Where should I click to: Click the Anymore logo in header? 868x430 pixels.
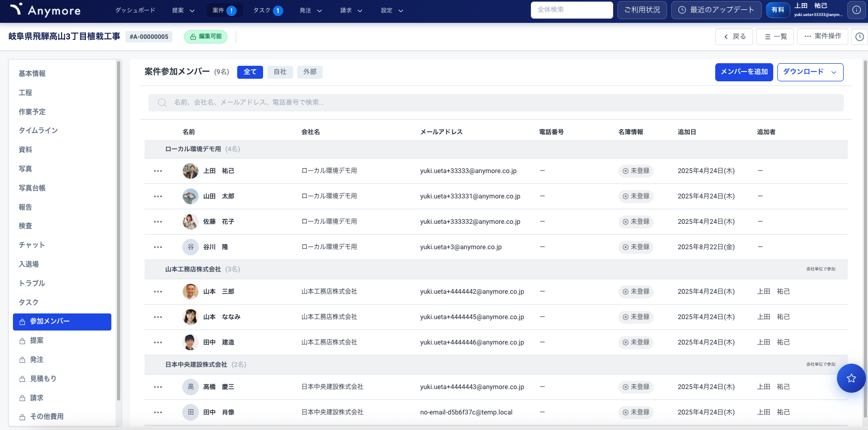[46, 10]
